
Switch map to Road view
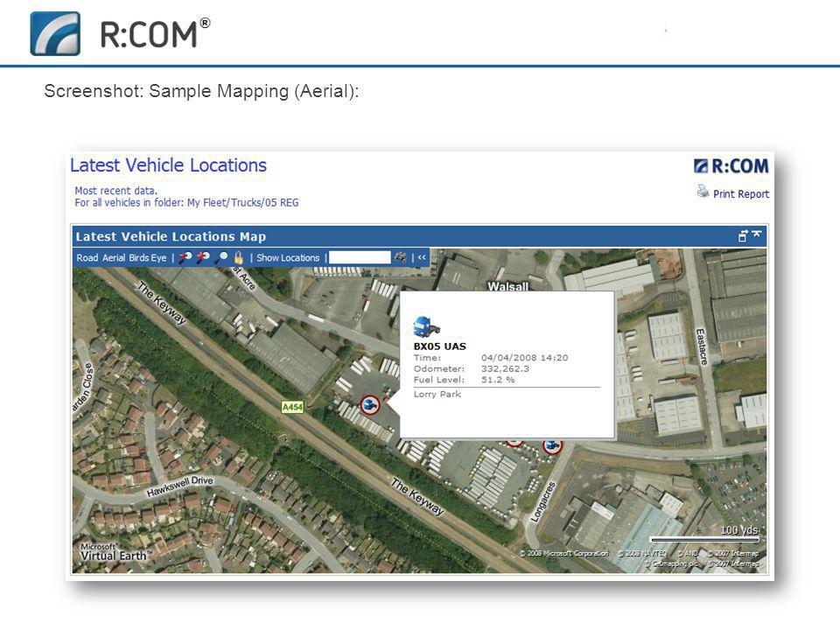click(87, 257)
